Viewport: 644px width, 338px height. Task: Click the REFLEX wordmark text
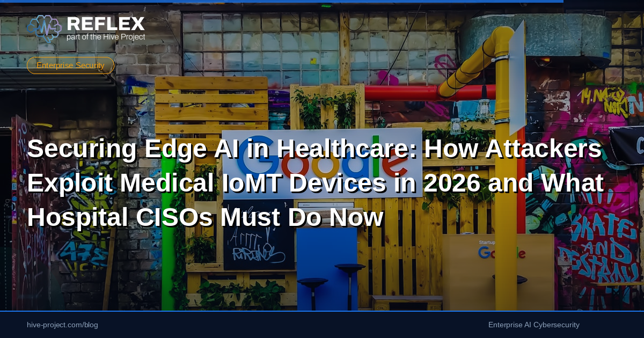(106, 24)
